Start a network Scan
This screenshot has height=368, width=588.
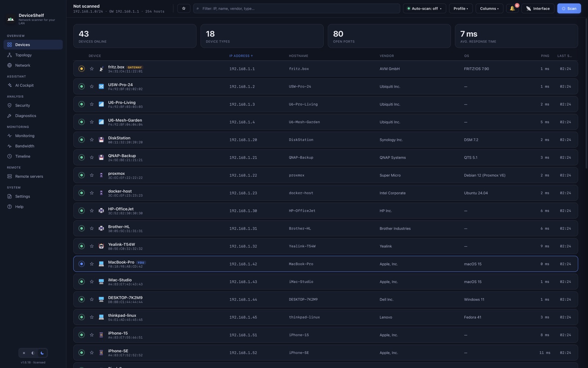pyautogui.click(x=569, y=8)
